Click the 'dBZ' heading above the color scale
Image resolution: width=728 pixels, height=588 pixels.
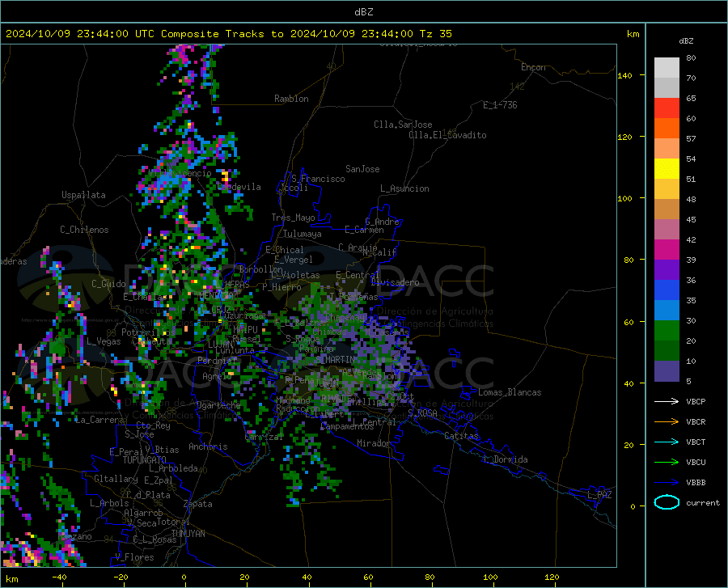[x=686, y=40]
